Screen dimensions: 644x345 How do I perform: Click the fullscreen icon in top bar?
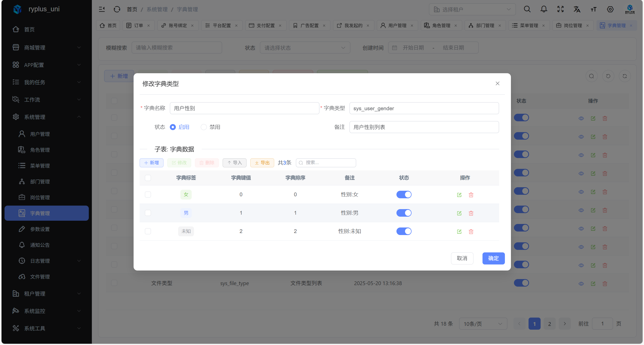[x=560, y=9]
